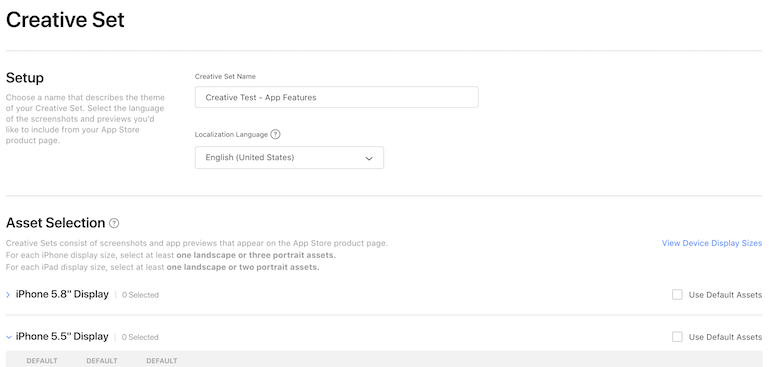Open the View Device Display Sizes link

pyautogui.click(x=712, y=243)
